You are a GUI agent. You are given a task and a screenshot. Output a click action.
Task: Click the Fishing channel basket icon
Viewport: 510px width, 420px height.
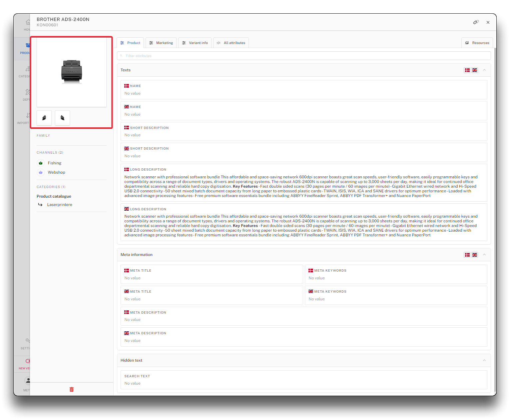(41, 163)
